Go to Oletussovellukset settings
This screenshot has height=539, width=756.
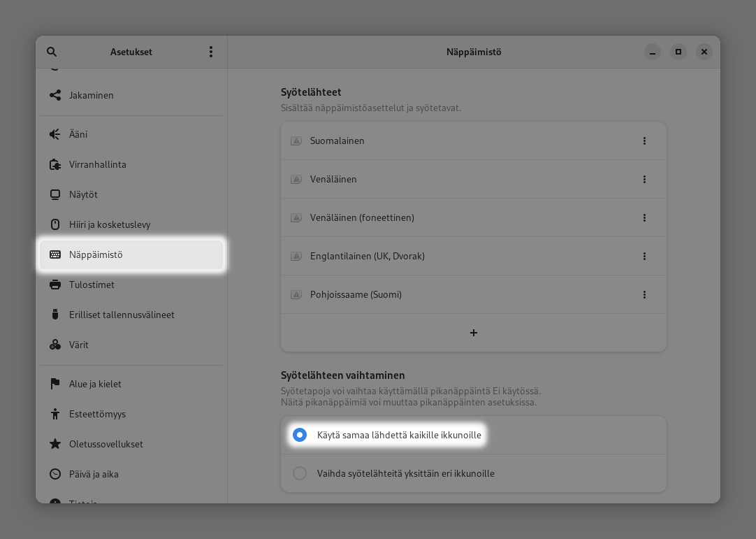(x=106, y=444)
